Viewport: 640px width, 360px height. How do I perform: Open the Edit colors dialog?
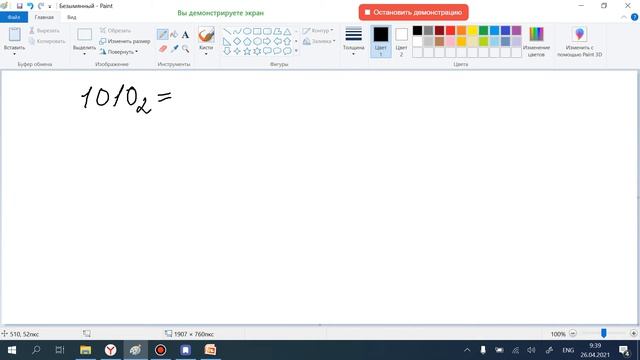pos(536,42)
